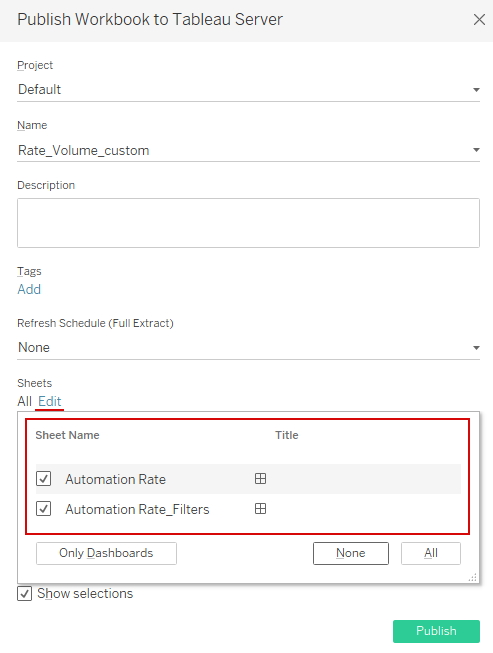The height and width of the screenshot is (653, 493).
Task: Click the Title column header
Action: (287, 435)
